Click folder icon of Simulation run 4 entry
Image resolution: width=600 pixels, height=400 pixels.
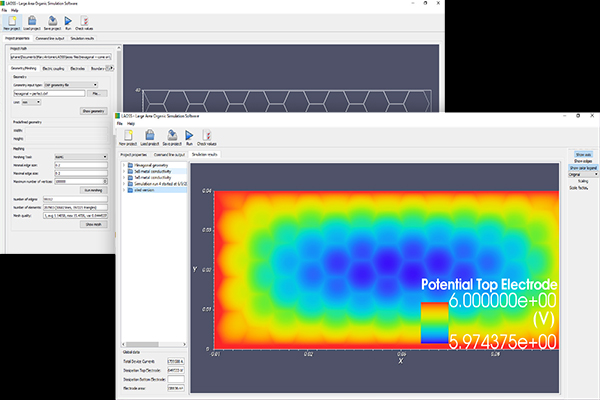(130, 184)
